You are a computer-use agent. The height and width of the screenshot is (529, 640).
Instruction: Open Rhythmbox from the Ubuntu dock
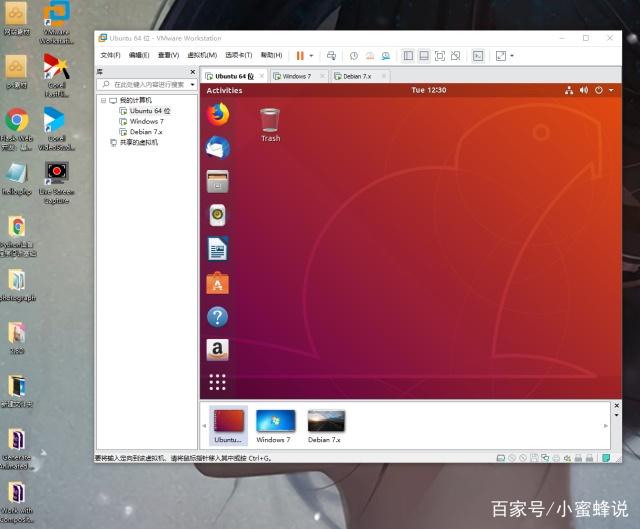pos(218,215)
